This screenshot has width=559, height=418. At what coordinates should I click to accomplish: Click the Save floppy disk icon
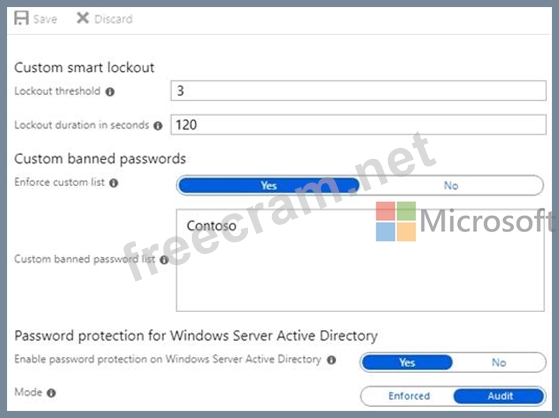(21, 18)
